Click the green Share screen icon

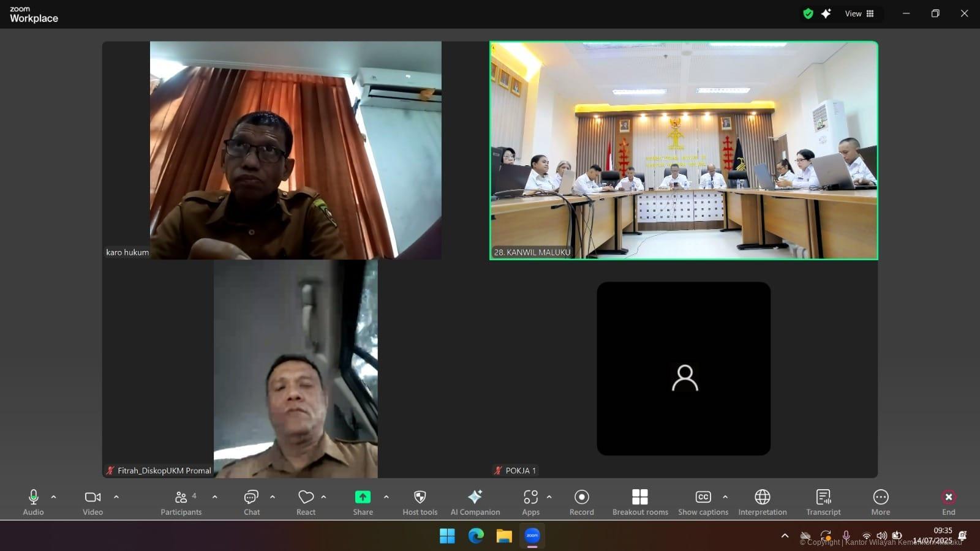363,497
